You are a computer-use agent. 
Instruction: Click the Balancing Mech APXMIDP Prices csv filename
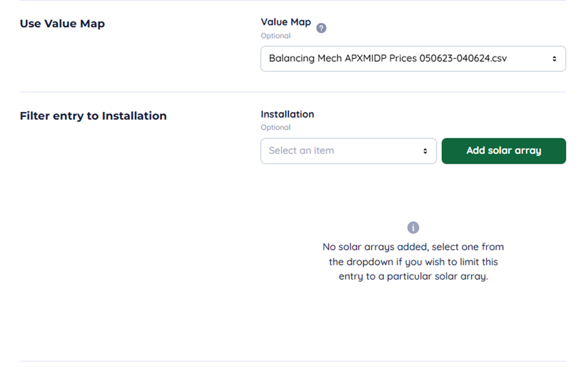[388, 59]
